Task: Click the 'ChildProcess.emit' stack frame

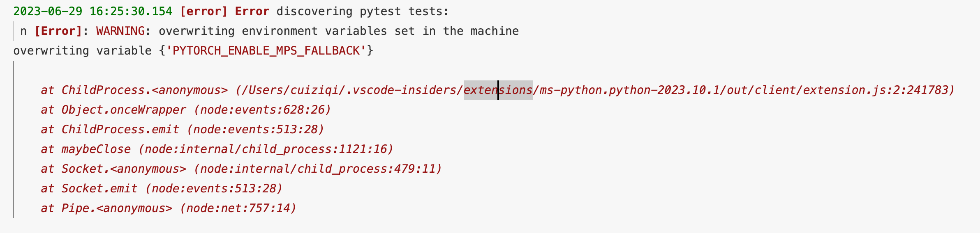Action: pyautogui.click(x=120, y=130)
